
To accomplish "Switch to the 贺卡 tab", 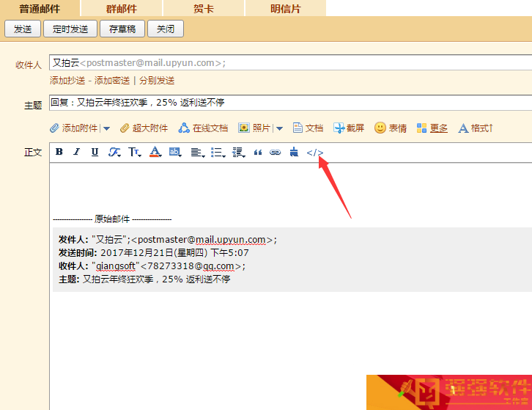I will (x=204, y=9).
